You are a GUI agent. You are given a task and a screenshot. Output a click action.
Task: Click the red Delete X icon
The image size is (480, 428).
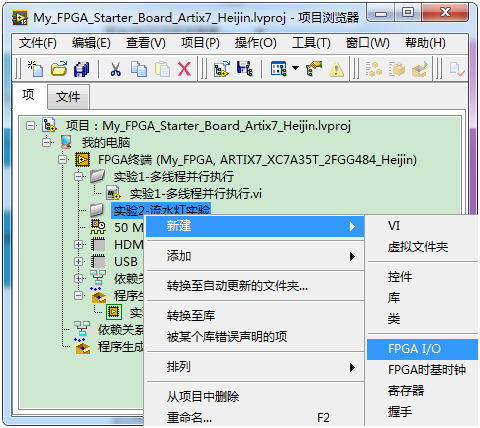pyautogui.click(x=184, y=69)
